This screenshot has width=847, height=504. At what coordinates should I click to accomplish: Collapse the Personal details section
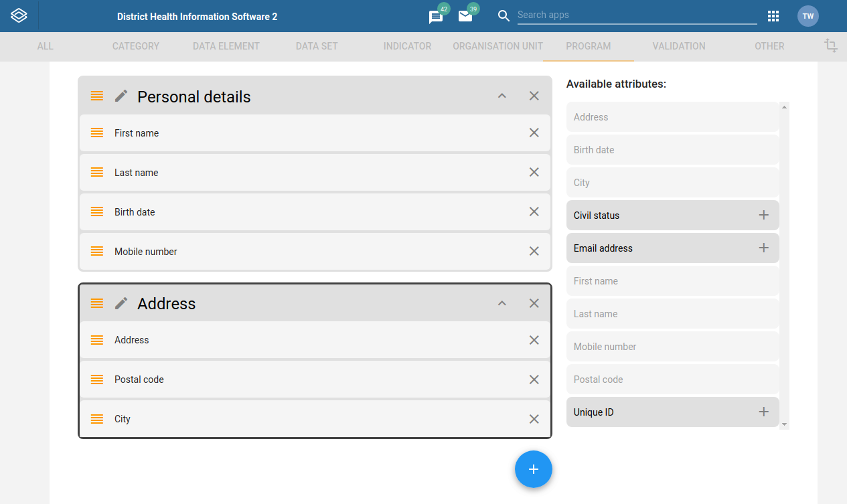502,96
